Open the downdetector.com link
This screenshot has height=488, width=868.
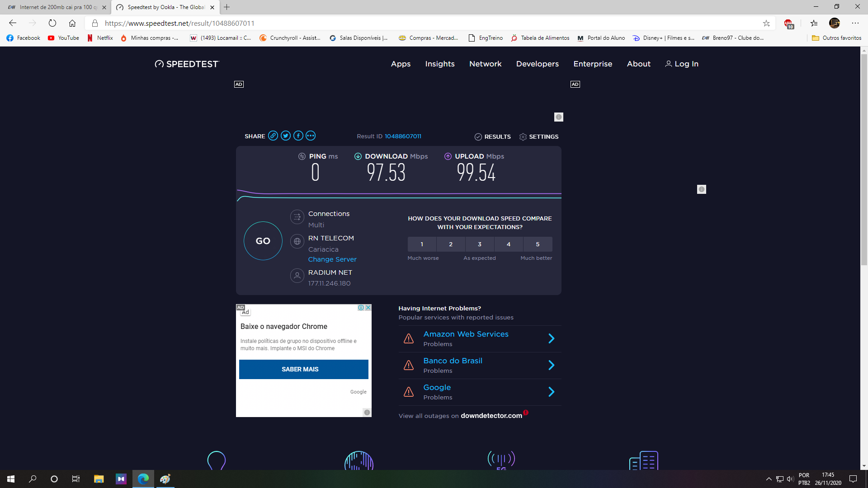click(x=491, y=416)
